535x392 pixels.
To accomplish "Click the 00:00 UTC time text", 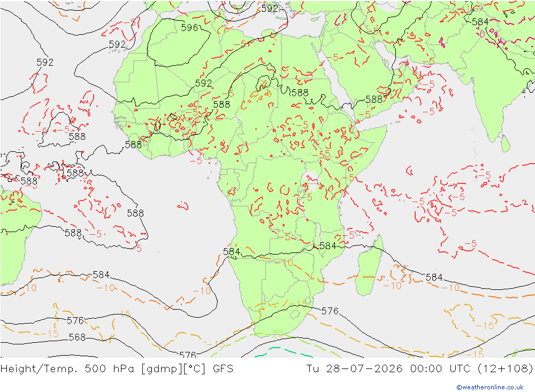I will pyautogui.click(x=440, y=369).
